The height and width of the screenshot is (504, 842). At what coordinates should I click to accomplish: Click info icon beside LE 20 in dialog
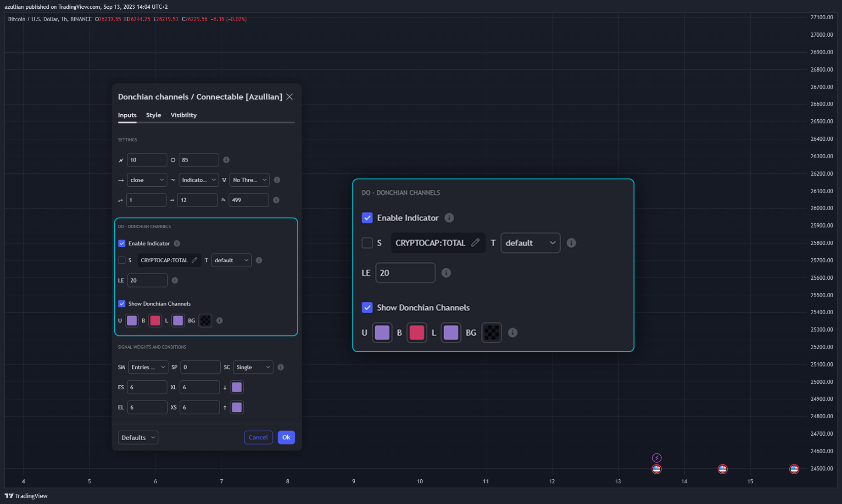[x=175, y=280]
